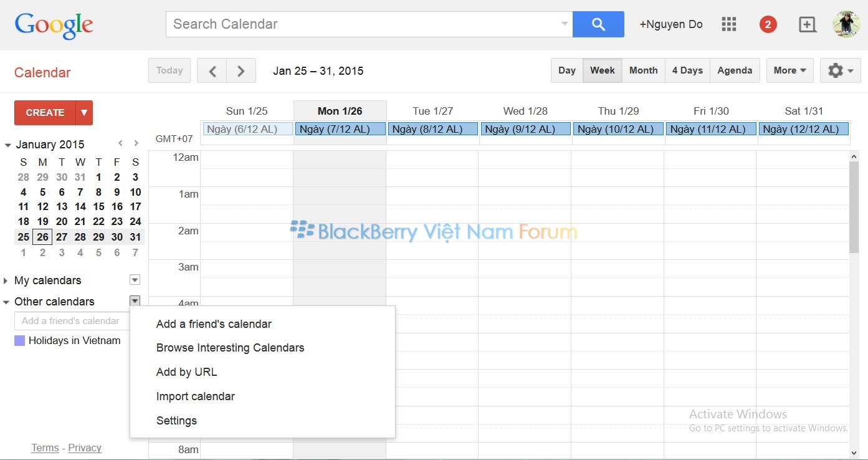The width and height of the screenshot is (868, 460).
Task: Click the Mon 1/26 column header
Action: coord(340,111)
